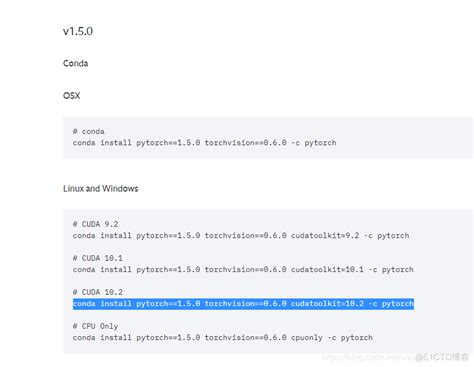Click the 51CTO watermark text
The image size is (474, 367).
click(x=442, y=357)
